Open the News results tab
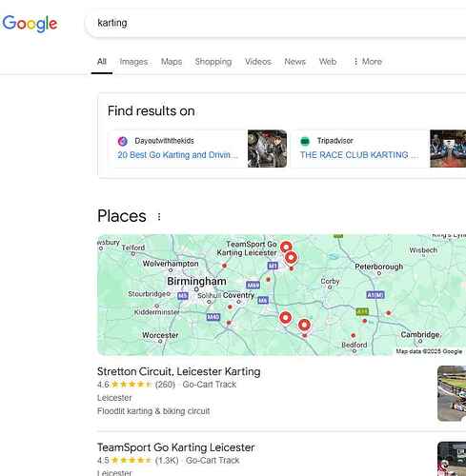The width and height of the screenshot is (466, 476). 294,62
